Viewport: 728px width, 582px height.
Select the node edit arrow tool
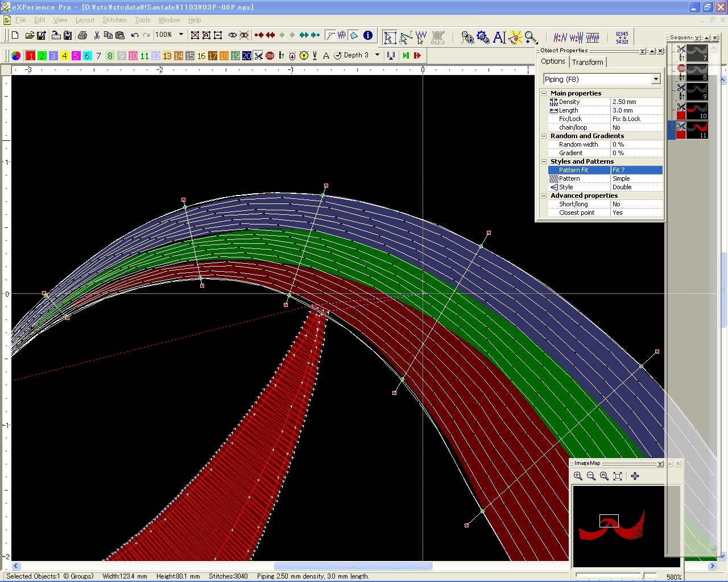tap(406, 38)
